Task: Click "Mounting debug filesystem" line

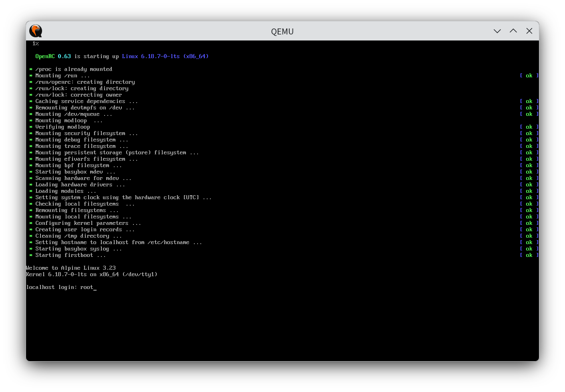Action: (82, 140)
